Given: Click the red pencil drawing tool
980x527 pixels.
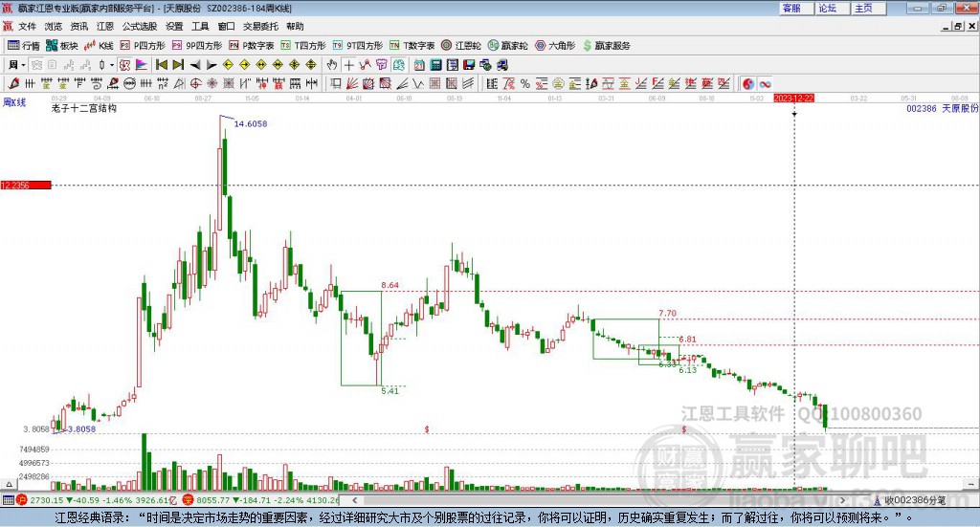Looking at the screenshot, I should (13, 83).
